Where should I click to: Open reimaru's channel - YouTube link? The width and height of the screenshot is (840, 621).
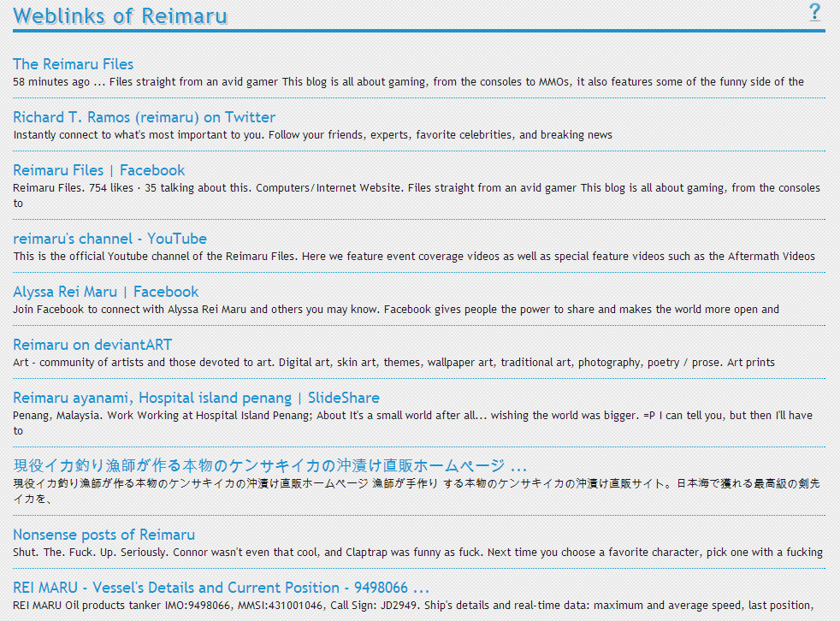pos(109,239)
